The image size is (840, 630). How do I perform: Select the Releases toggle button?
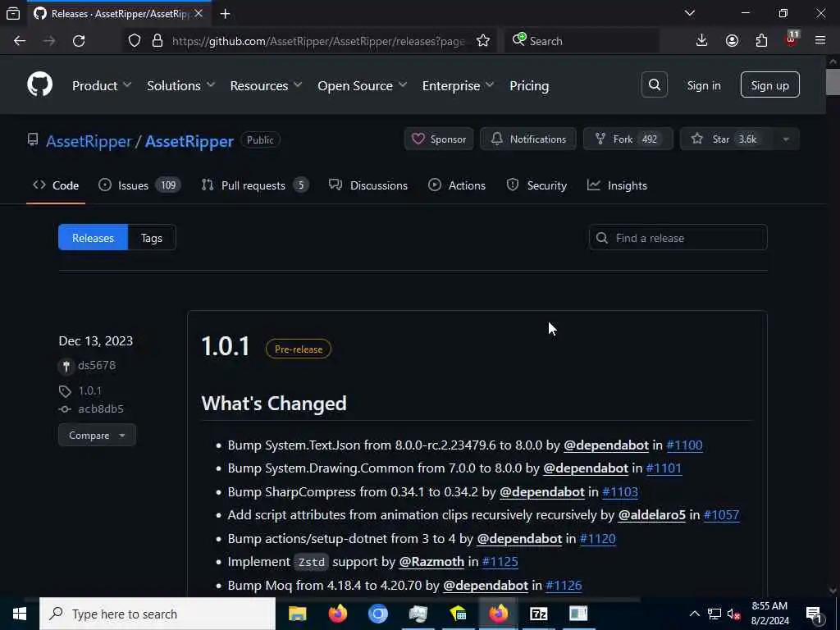click(93, 237)
